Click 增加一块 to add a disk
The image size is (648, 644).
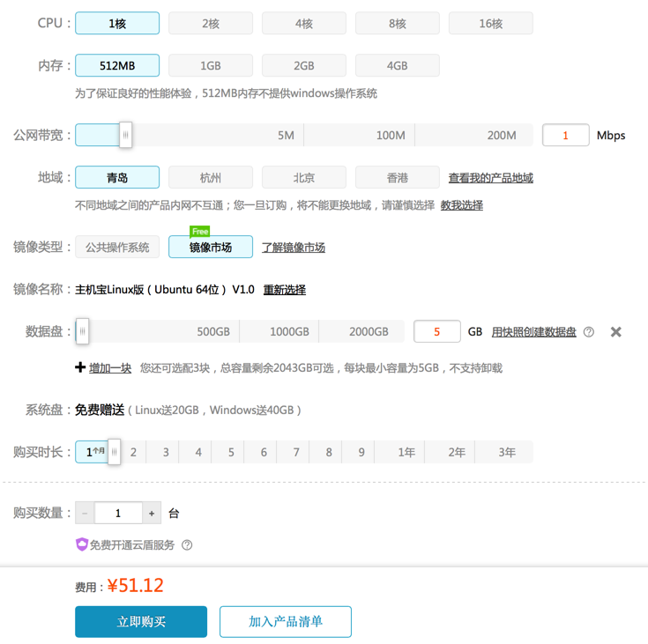click(110, 367)
